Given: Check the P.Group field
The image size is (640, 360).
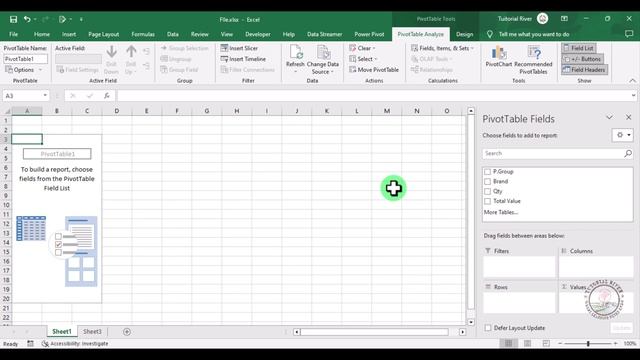Looking at the screenshot, I should [487, 172].
